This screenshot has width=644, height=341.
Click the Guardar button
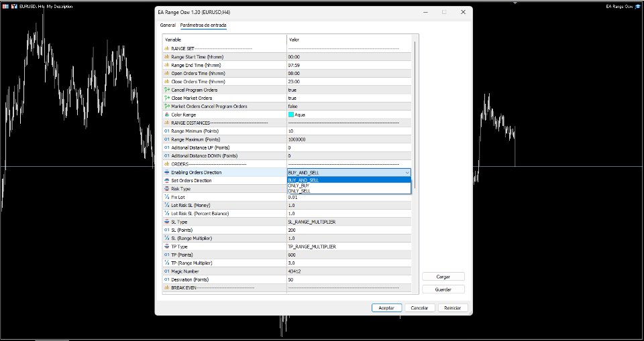[443, 289]
